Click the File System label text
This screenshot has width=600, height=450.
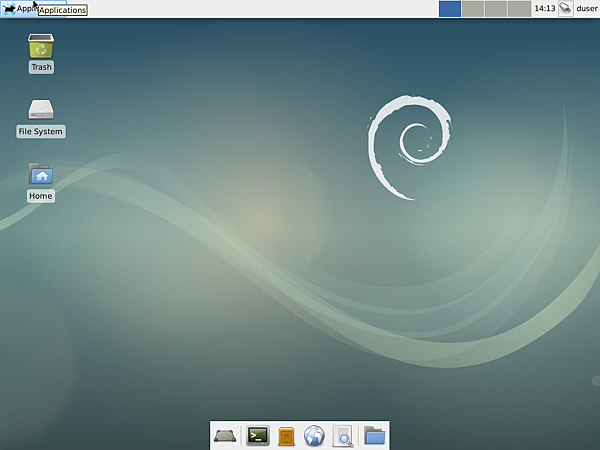tap(41, 132)
